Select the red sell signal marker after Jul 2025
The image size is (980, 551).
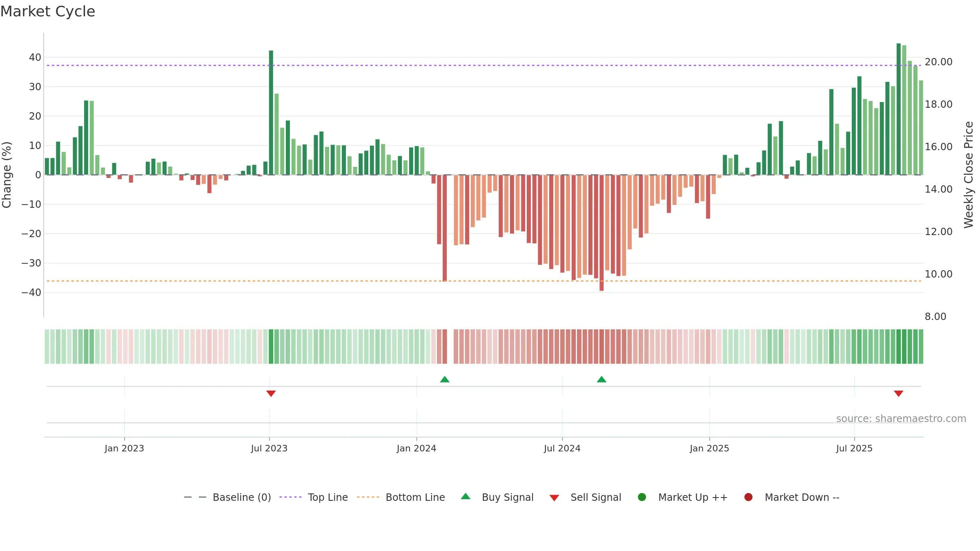(898, 393)
